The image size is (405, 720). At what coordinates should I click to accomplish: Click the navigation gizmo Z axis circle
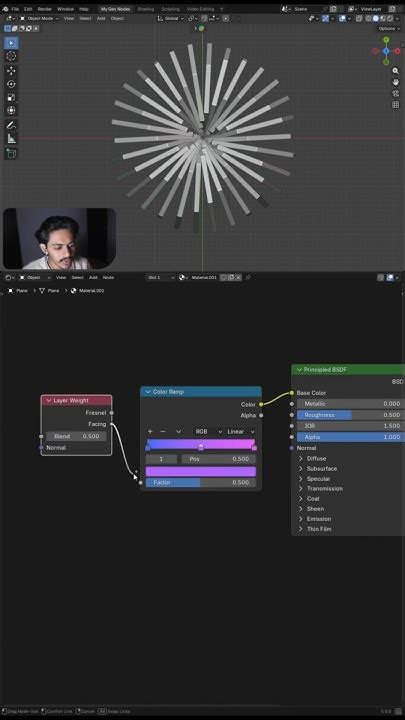386,51
